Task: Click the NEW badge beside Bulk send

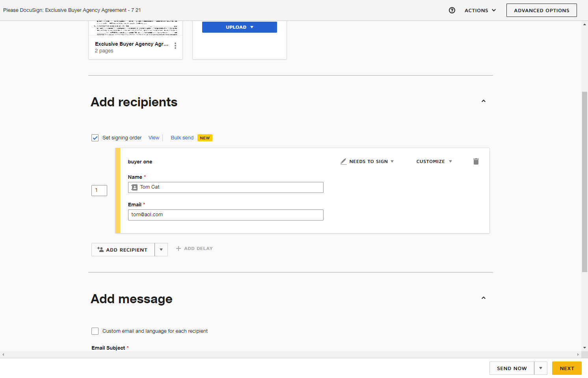Action: click(205, 138)
